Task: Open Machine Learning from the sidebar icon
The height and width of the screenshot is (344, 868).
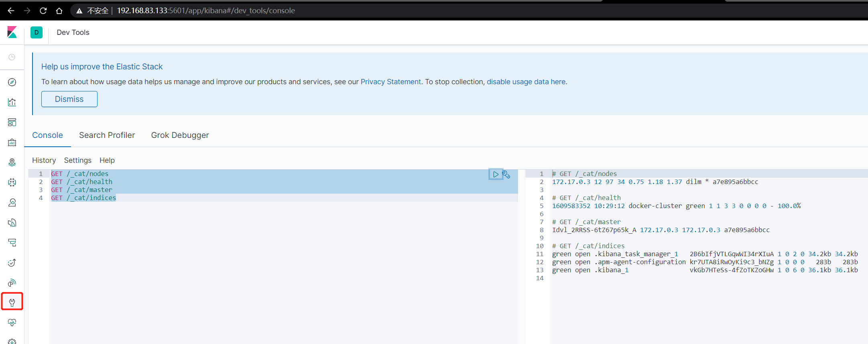Action: pos(12,182)
